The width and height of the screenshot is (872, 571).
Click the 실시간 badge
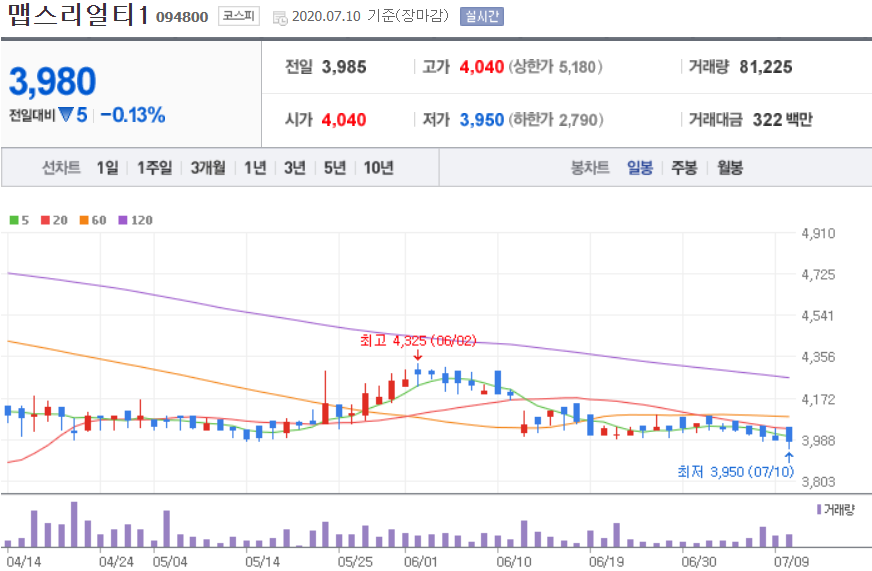tap(482, 16)
